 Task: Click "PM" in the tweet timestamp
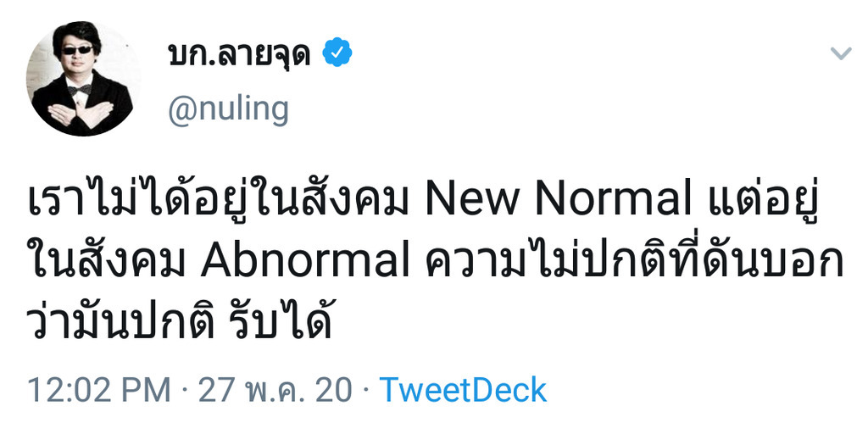[146, 390]
